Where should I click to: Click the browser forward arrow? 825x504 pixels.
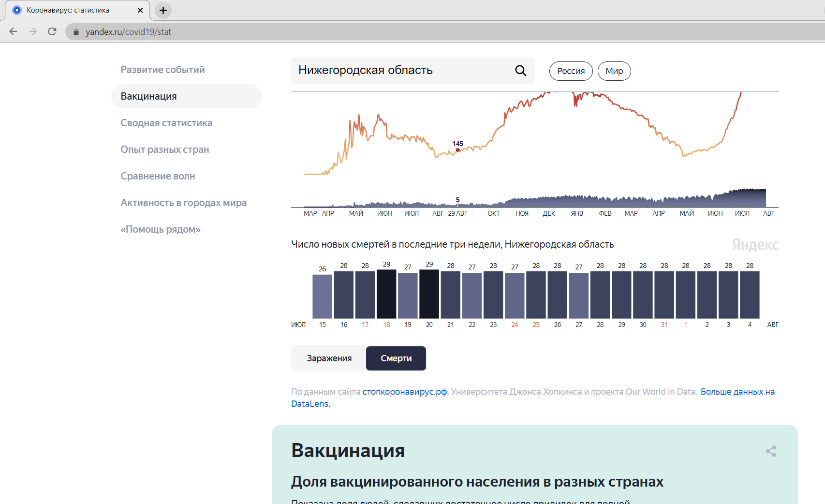pos(32,31)
